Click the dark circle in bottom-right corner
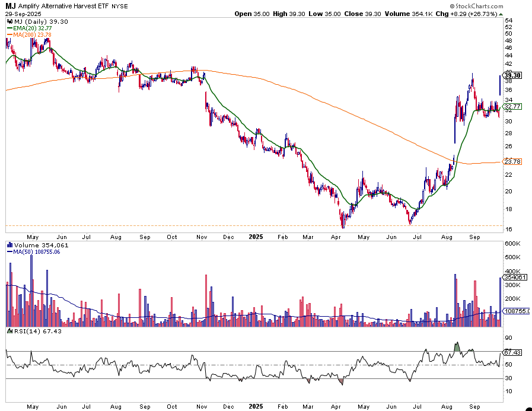Viewport: 532px width, 411px height. (x=528, y=409)
